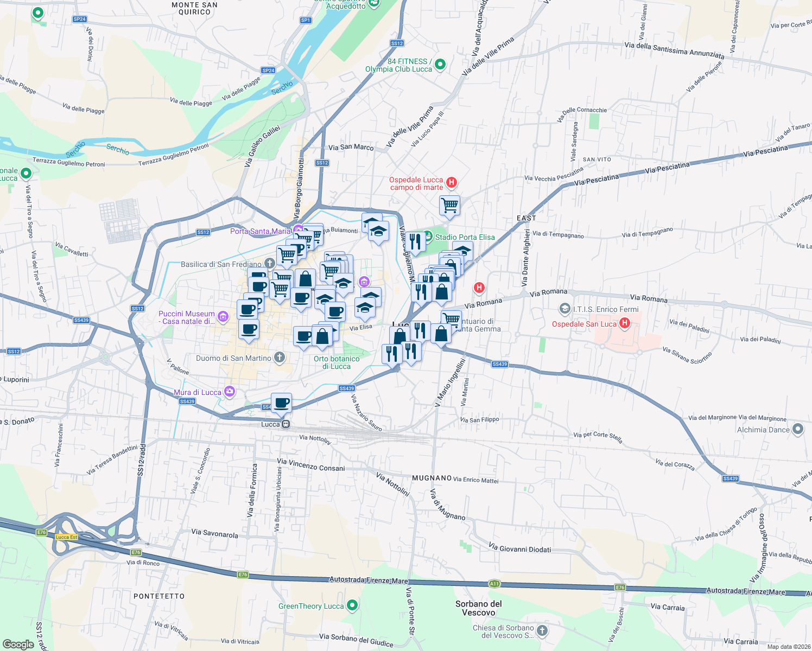Select the I.T.I.S. Enrico Fermi school marker
This screenshot has height=651, width=812.
564,309
